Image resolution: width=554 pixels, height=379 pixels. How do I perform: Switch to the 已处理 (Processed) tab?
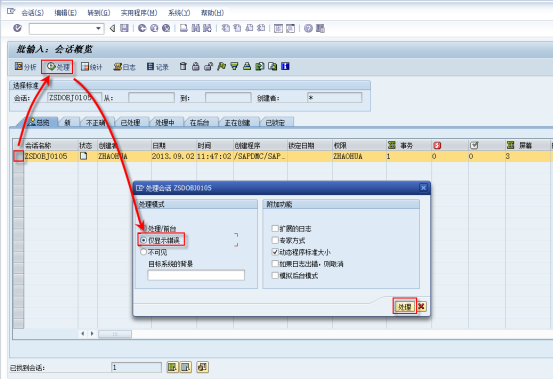tap(131, 122)
